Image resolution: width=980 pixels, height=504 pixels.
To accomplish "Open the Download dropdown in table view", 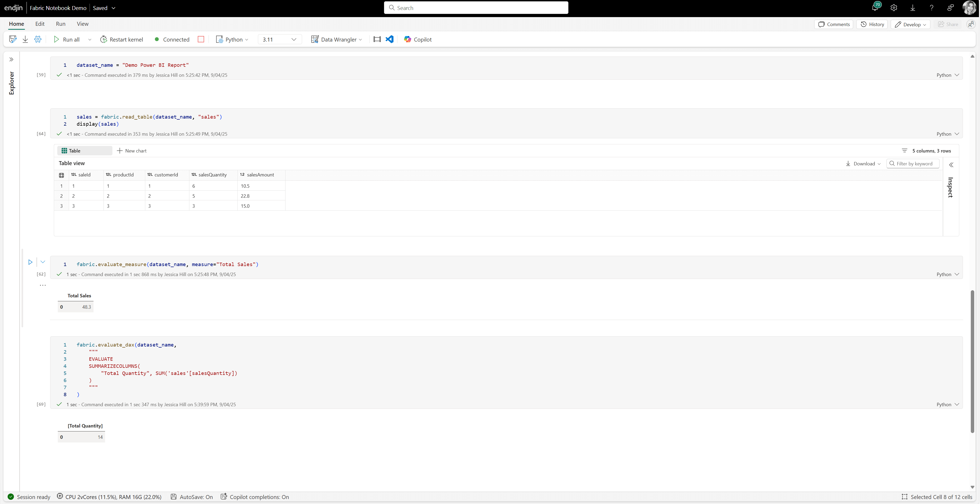I will click(863, 164).
